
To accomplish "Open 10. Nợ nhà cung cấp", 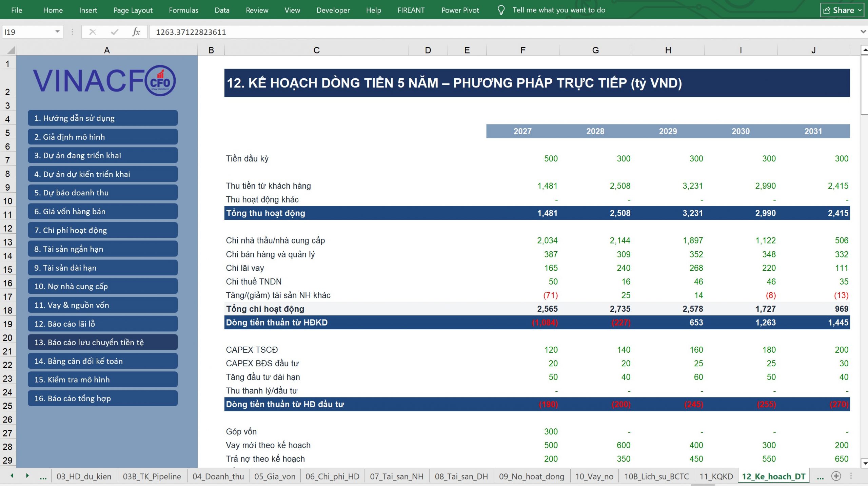I will point(103,286).
